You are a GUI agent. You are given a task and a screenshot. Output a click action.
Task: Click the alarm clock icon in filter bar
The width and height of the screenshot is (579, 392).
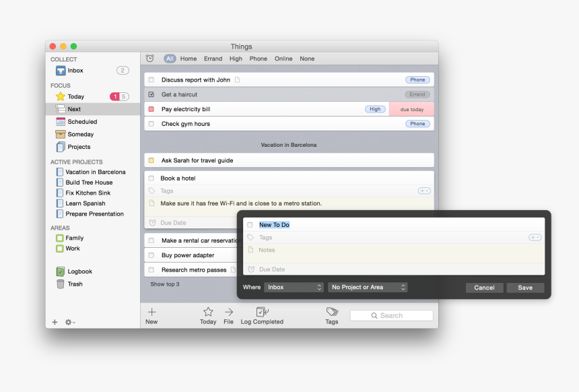tap(150, 59)
